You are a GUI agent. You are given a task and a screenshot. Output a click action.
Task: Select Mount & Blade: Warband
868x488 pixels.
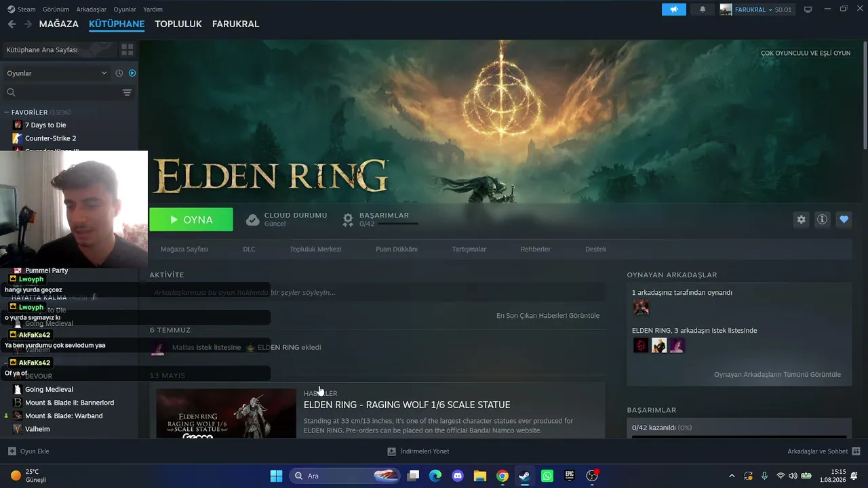[x=64, y=416]
